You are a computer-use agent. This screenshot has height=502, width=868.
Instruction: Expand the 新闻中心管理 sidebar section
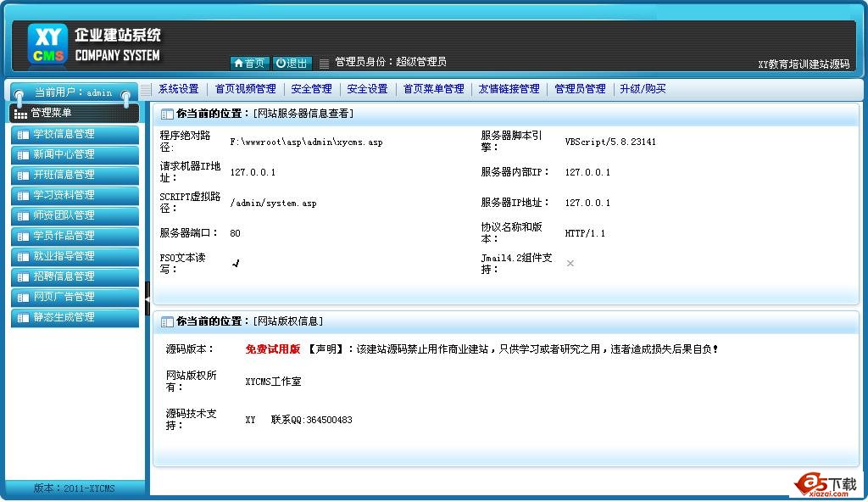click(74, 154)
